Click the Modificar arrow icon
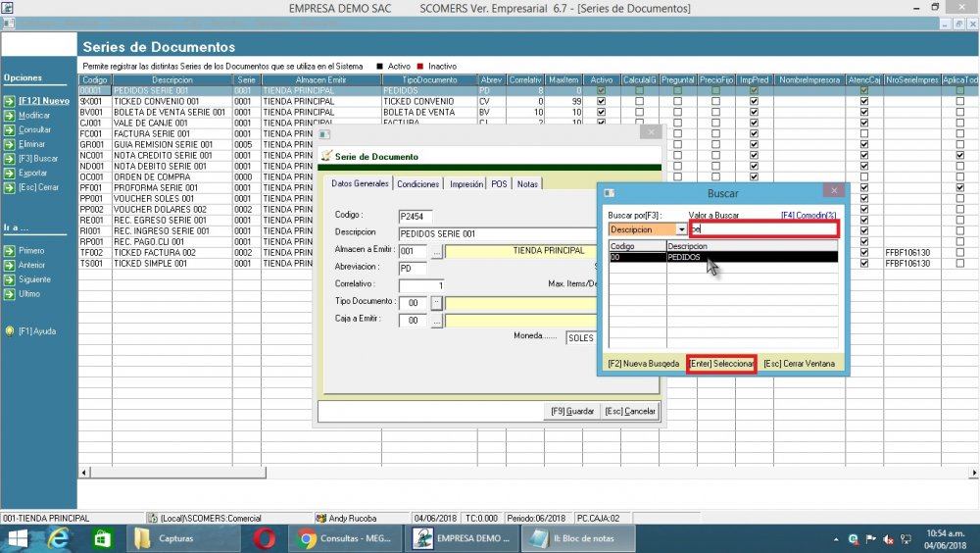The width and height of the screenshot is (980, 553). (x=10, y=116)
